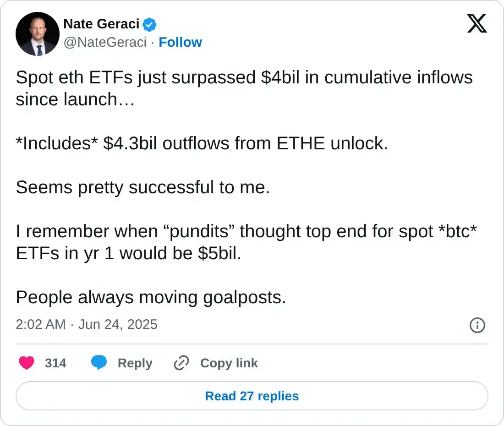Open Nate Geraci's profile picture
Screen dimensions: 504x426
coord(37,34)
